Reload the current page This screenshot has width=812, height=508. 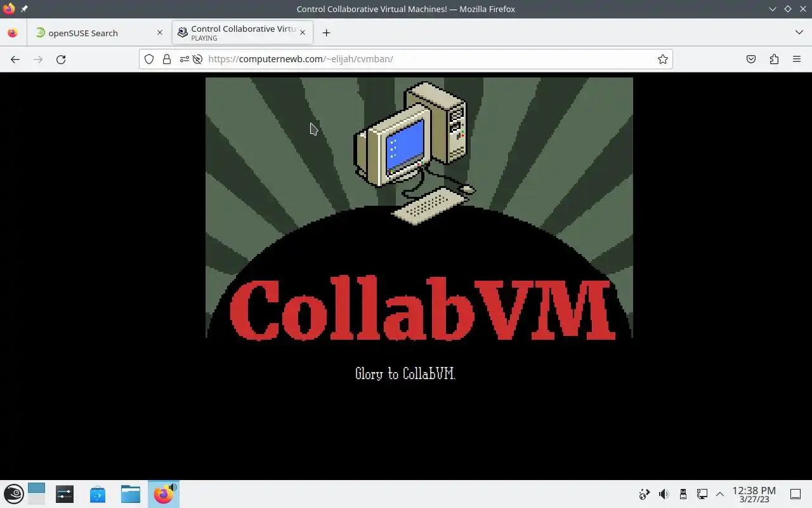coord(61,59)
